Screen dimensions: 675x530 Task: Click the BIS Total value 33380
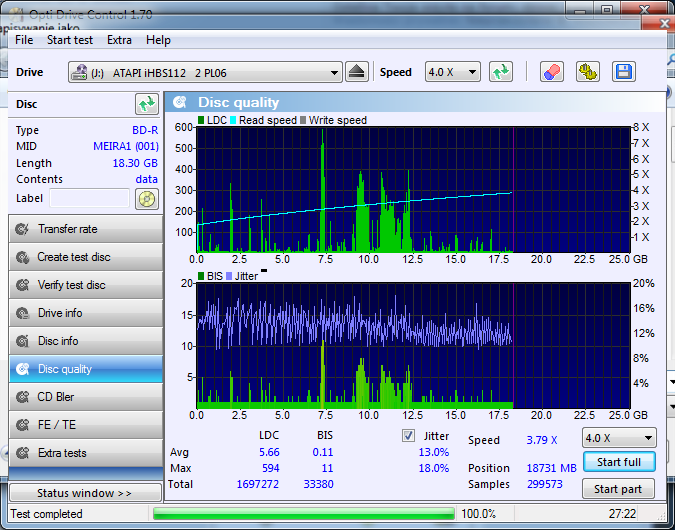[x=318, y=484]
